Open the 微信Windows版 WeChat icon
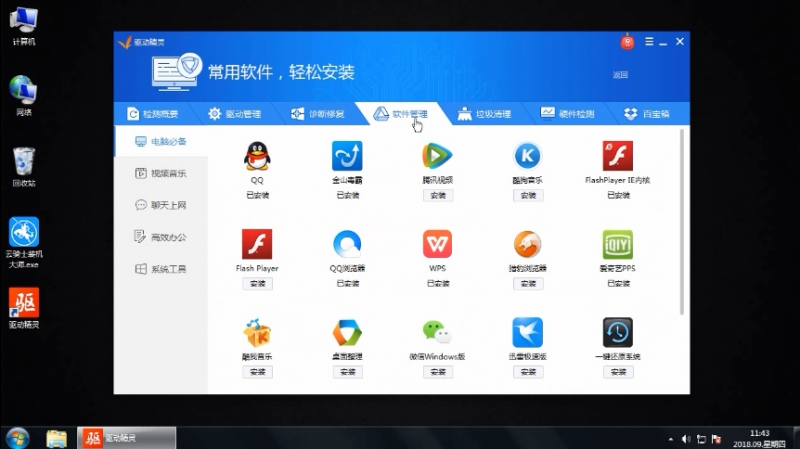 [437, 332]
